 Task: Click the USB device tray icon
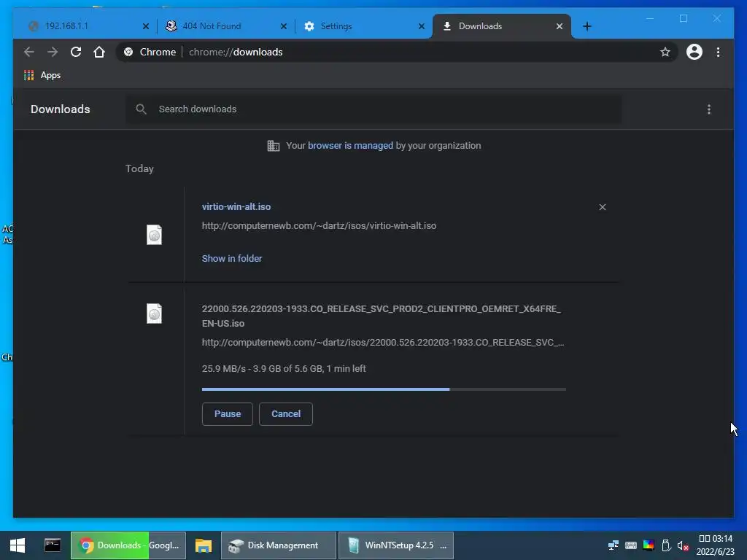pos(666,545)
